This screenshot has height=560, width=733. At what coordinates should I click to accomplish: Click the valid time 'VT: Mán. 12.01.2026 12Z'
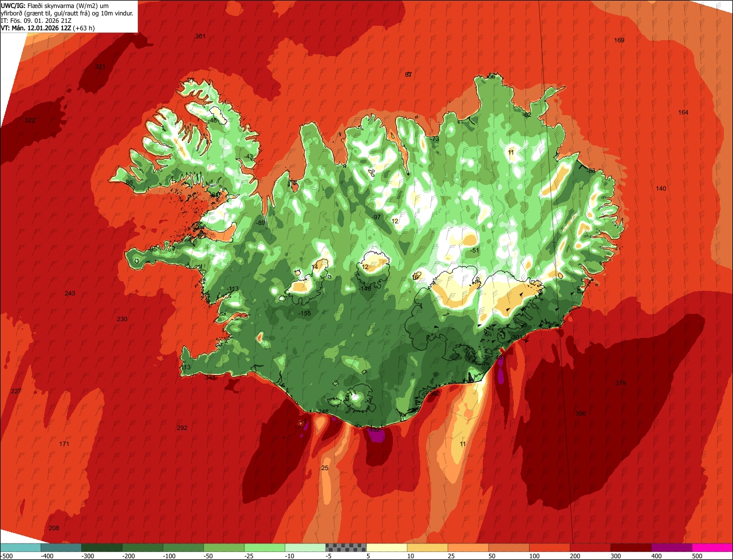coord(37,27)
